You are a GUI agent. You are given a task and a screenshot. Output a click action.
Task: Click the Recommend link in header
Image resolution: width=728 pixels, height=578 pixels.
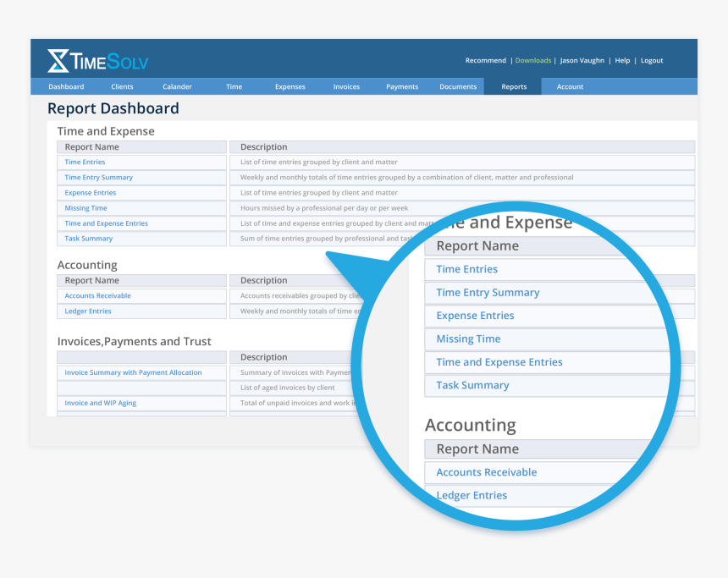[x=485, y=61]
